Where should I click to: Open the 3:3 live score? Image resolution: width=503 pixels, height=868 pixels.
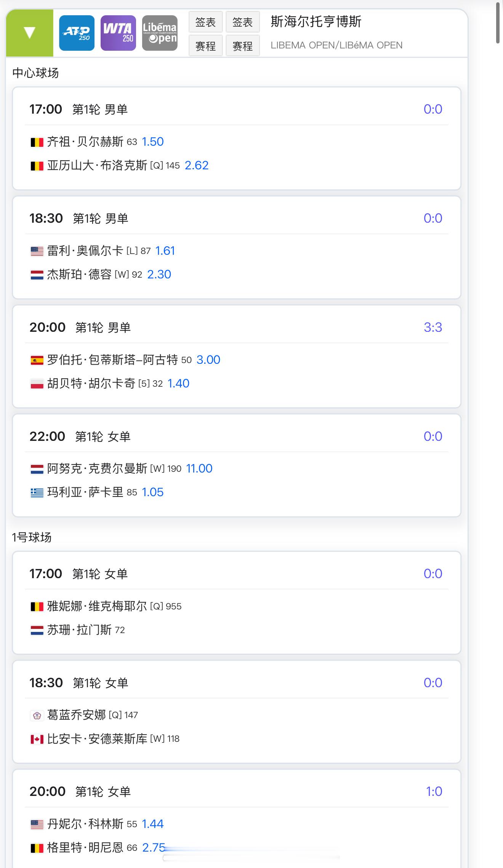coord(433,327)
